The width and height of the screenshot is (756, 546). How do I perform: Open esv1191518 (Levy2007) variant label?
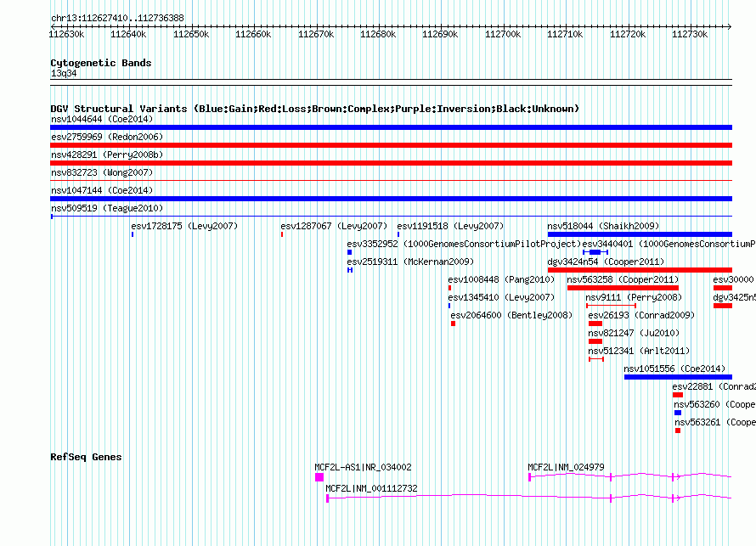coord(450,226)
